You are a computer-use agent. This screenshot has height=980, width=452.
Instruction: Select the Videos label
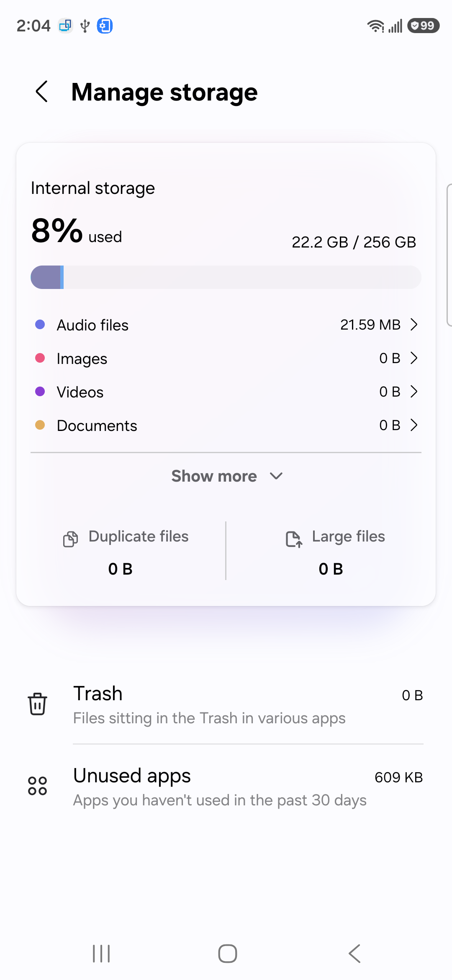80,392
